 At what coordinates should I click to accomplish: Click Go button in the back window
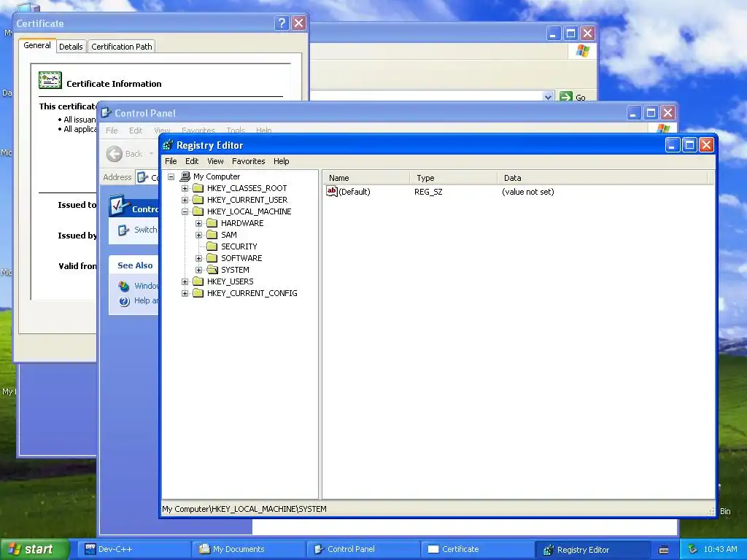[x=573, y=97]
